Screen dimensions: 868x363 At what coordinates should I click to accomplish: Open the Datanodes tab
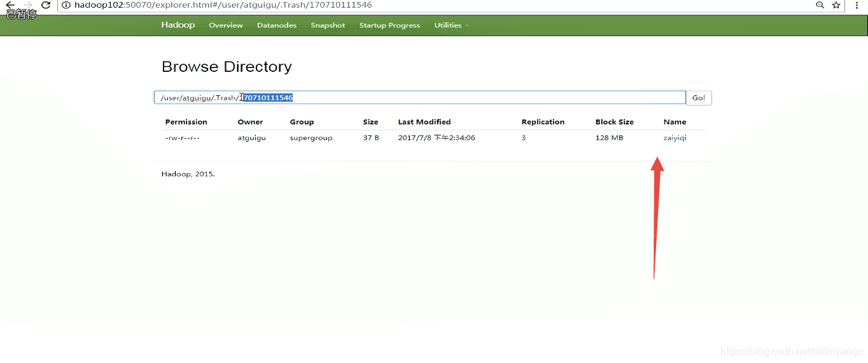click(x=277, y=25)
